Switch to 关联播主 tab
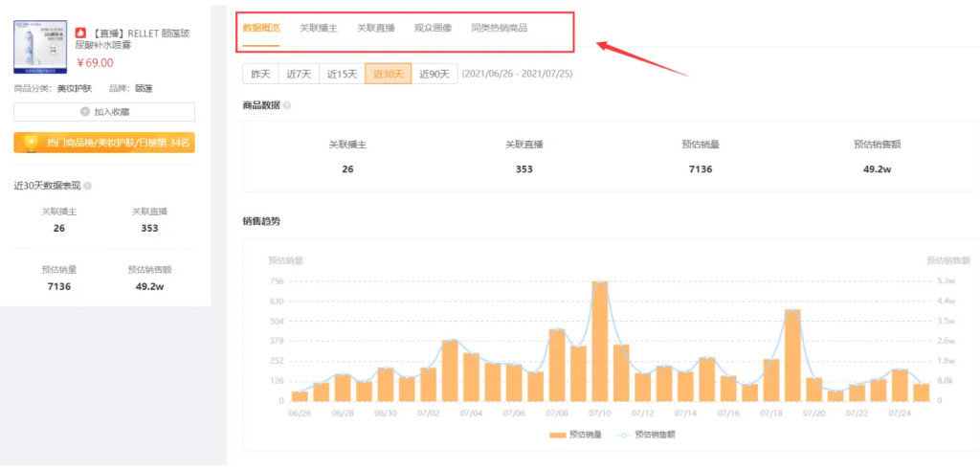Image resolution: width=980 pixels, height=470 pixels. tap(318, 28)
